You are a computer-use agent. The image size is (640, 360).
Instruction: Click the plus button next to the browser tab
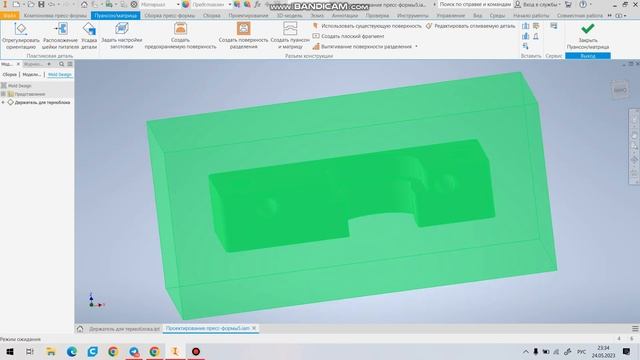click(49, 64)
